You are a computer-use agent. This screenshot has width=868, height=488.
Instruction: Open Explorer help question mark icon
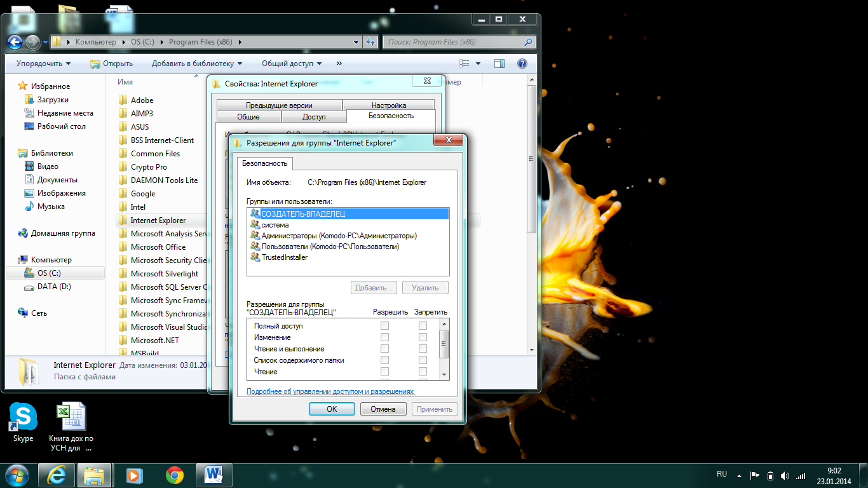[522, 64]
